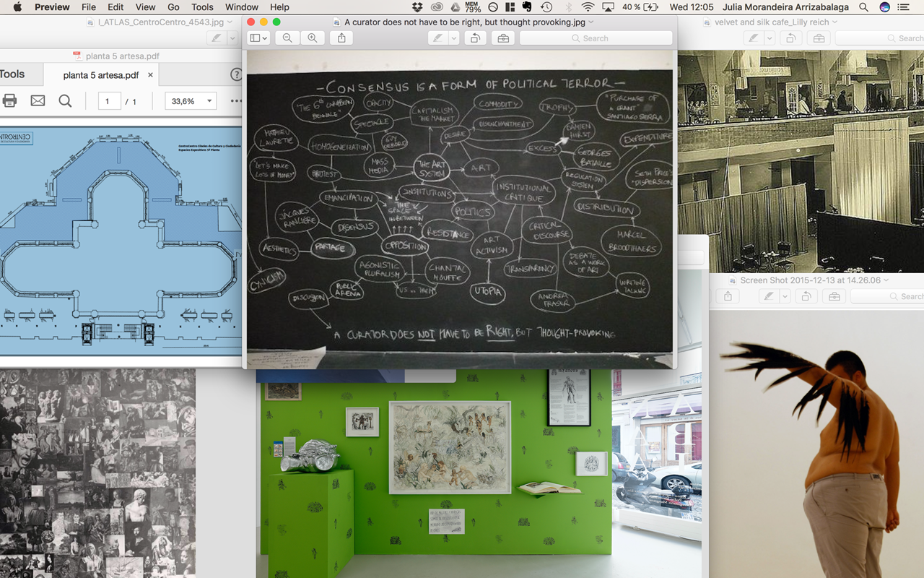The height and width of the screenshot is (578, 924).
Task: Click the page number field showing 1
Action: [x=108, y=101]
